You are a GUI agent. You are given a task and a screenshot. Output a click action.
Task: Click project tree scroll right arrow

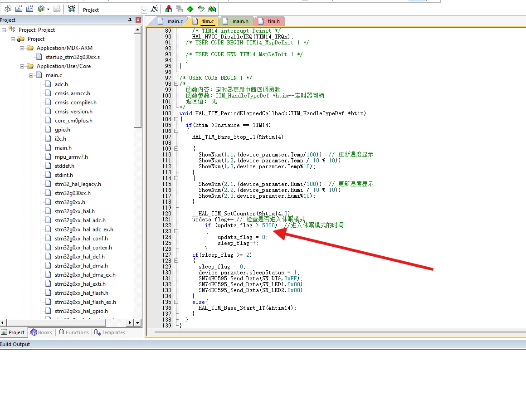[x=130, y=323]
